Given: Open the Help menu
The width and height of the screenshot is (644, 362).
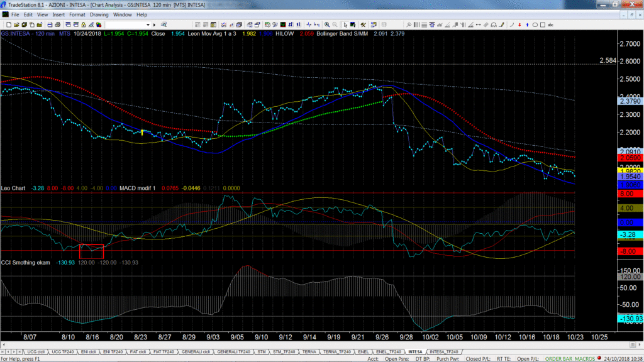Looking at the screenshot, I should tap(142, 14).
